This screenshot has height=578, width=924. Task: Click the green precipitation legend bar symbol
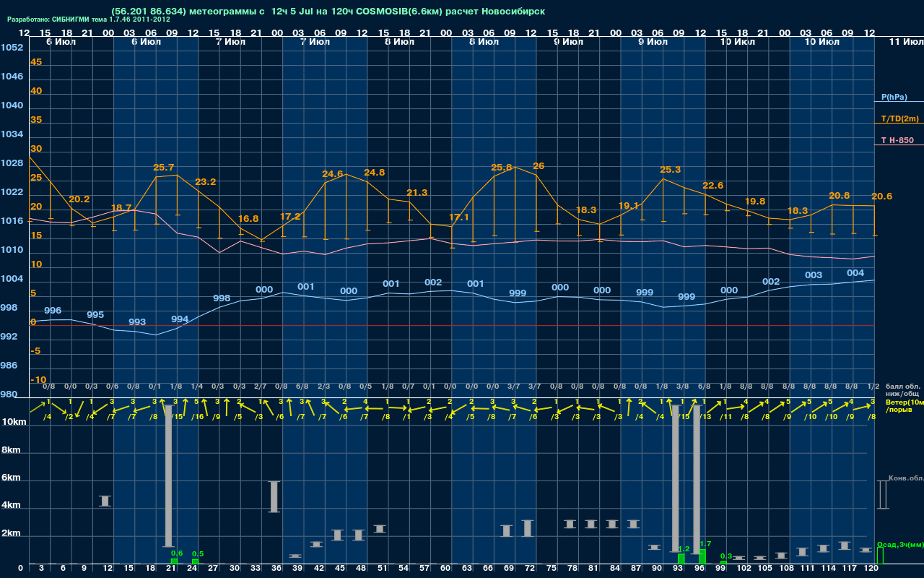tap(880, 556)
